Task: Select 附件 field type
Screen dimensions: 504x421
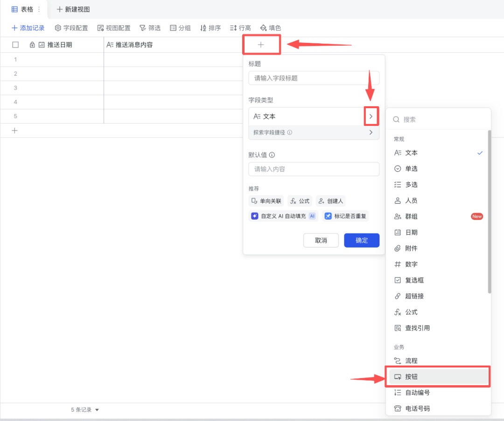Action: pos(438,248)
